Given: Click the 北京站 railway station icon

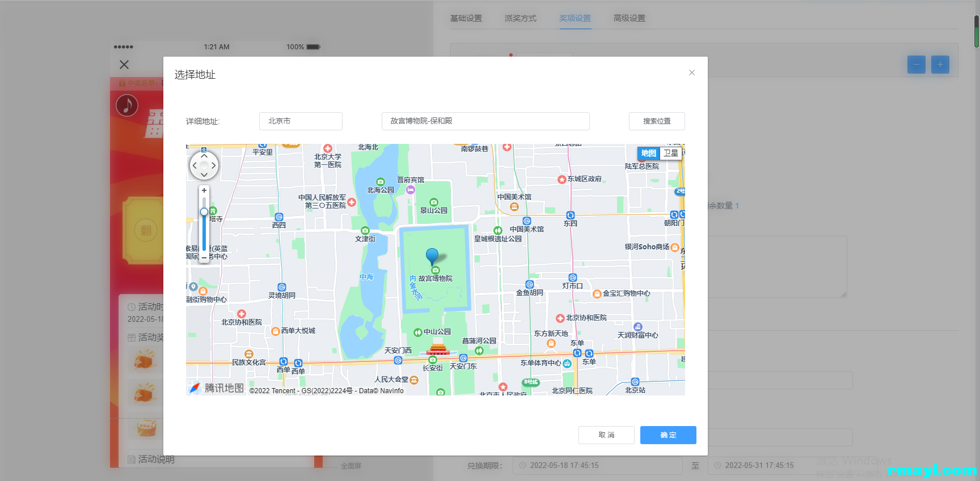Looking at the screenshot, I should pos(635,382).
